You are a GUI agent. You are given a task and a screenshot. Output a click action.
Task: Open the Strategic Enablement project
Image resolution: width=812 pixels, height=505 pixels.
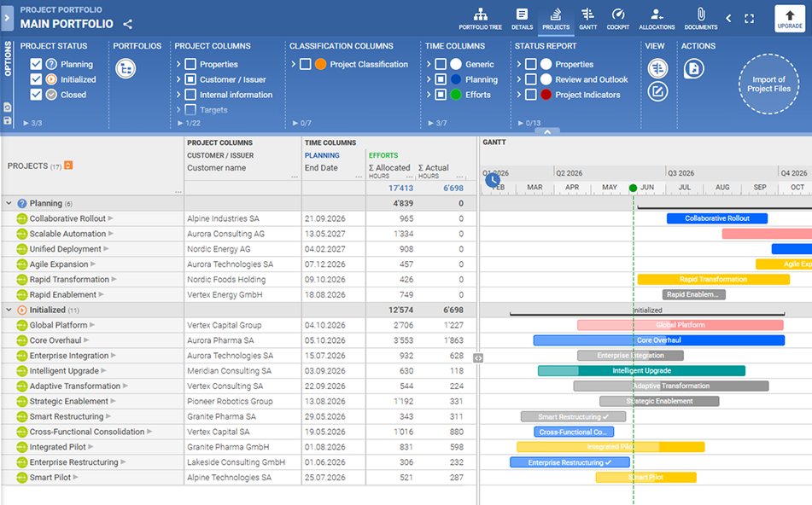point(69,401)
